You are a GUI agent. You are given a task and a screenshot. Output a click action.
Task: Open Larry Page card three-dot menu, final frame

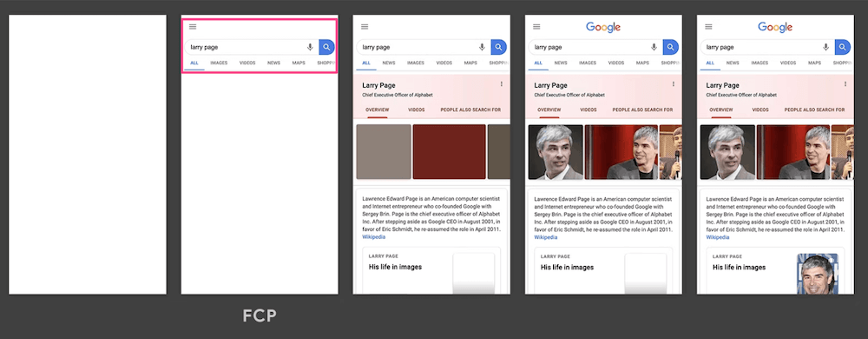(x=845, y=84)
